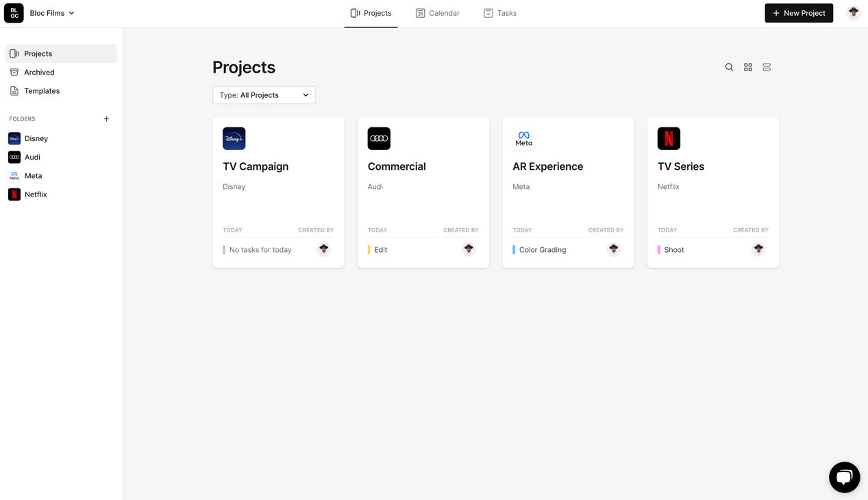868x500 pixels.
Task: Open the user profile avatar menu
Action: point(853,13)
